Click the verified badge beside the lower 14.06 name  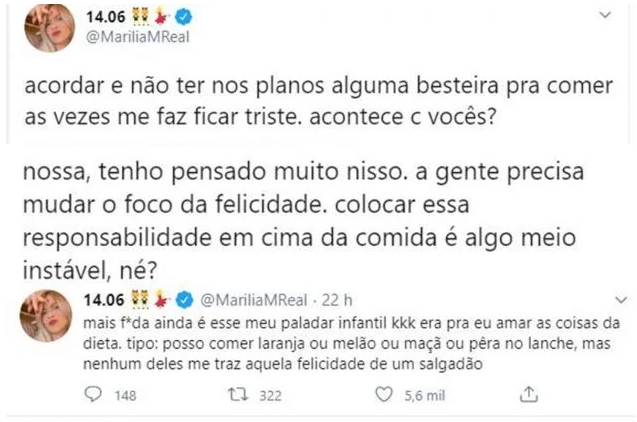pyautogui.click(x=186, y=299)
